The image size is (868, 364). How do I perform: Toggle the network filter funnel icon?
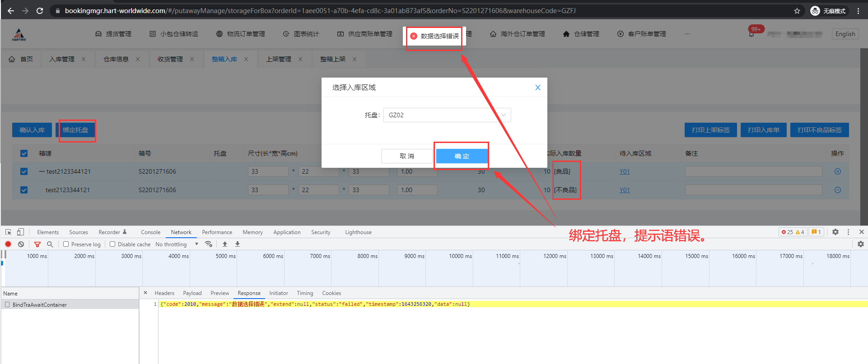[x=37, y=244]
